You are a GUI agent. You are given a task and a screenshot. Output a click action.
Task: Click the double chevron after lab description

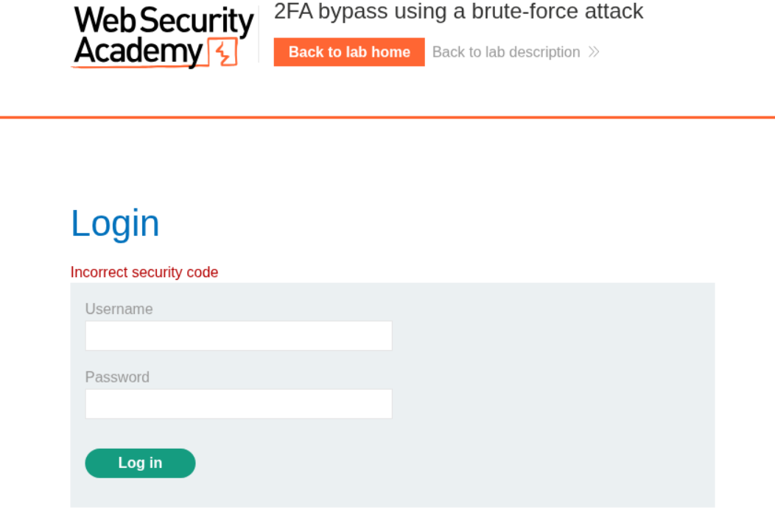[594, 52]
